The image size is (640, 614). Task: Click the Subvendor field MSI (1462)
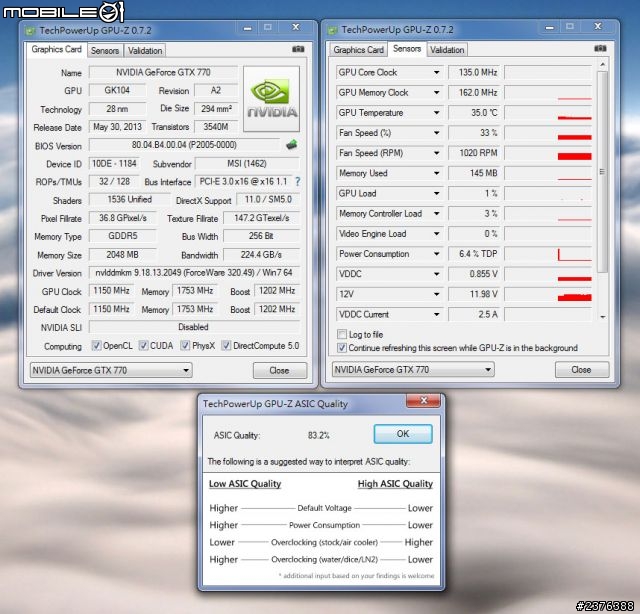click(247, 164)
